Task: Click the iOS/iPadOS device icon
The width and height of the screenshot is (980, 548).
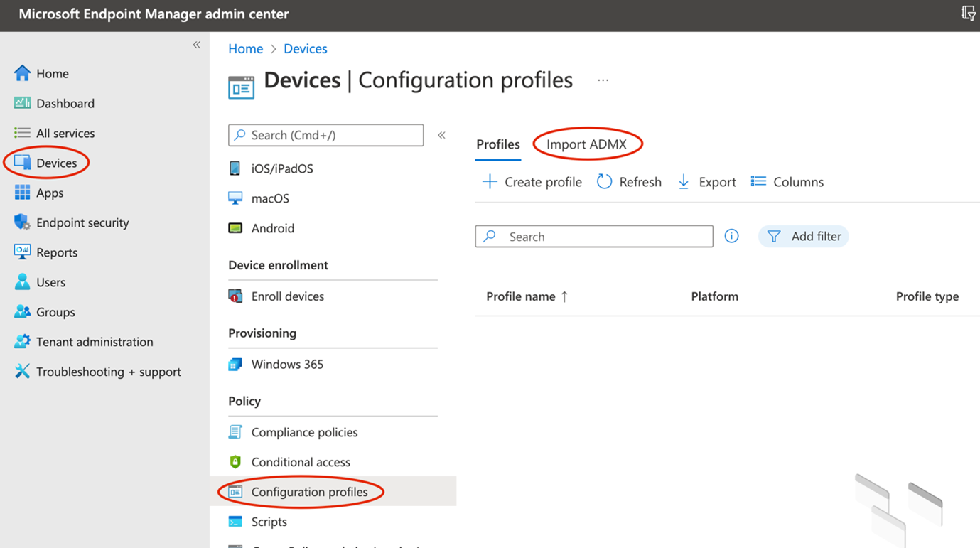Action: [x=235, y=168]
